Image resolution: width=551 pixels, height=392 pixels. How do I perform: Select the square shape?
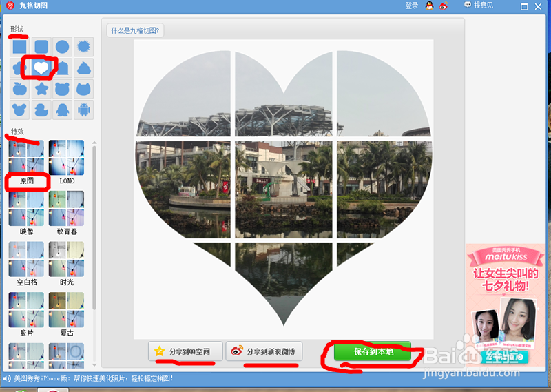(20, 47)
